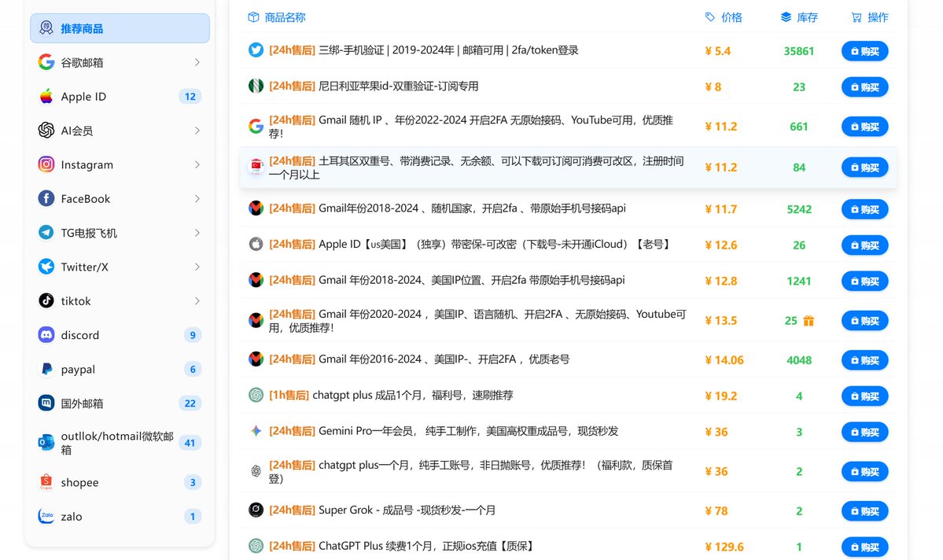
Task: Click the chatgpt plus一个月 纯手工账号 title
Action: 471,472
